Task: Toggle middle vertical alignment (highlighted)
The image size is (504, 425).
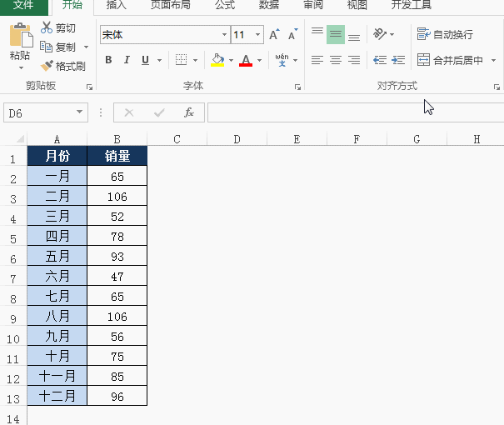Action: 336,34
